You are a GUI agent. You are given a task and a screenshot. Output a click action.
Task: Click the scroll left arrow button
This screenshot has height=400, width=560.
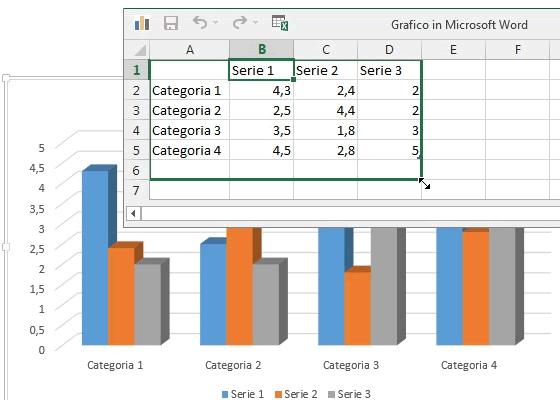[x=134, y=214]
